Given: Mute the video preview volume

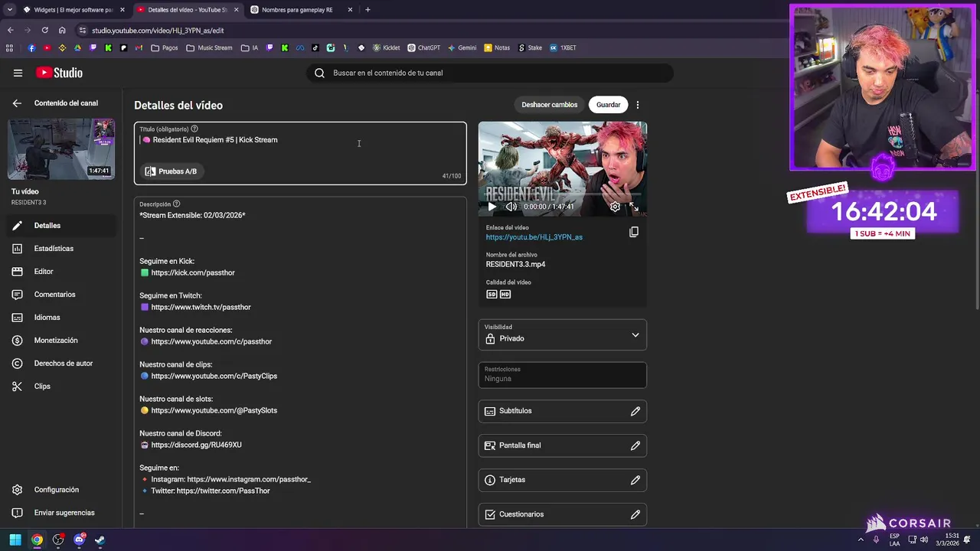Looking at the screenshot, I should coord(511,207).
